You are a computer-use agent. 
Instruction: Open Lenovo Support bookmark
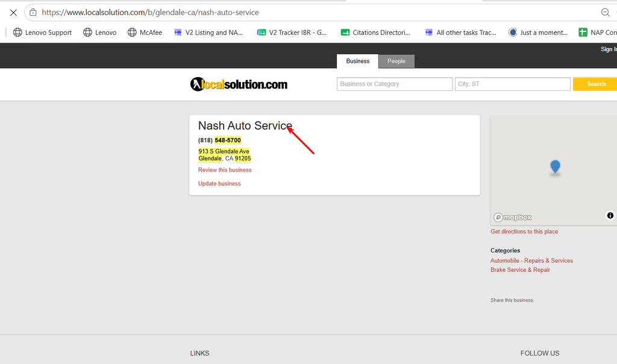[43, 33]
